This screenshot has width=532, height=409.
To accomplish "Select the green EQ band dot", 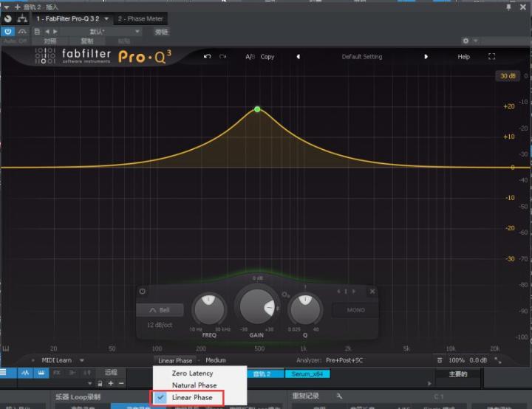I will [x=257, y=109].
